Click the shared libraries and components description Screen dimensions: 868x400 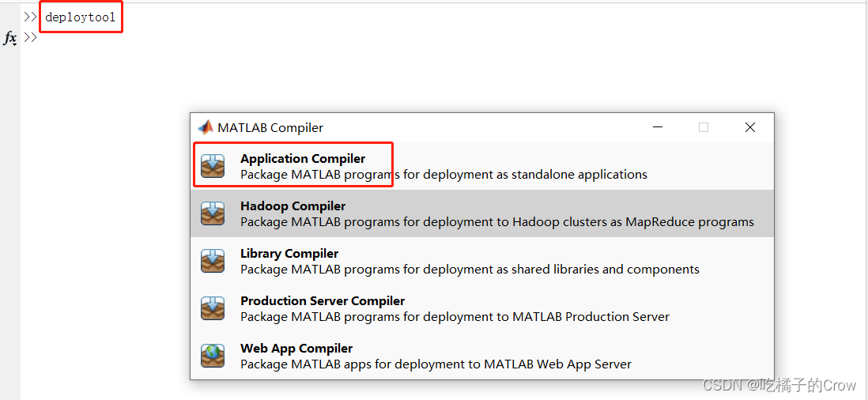(470, 270)
